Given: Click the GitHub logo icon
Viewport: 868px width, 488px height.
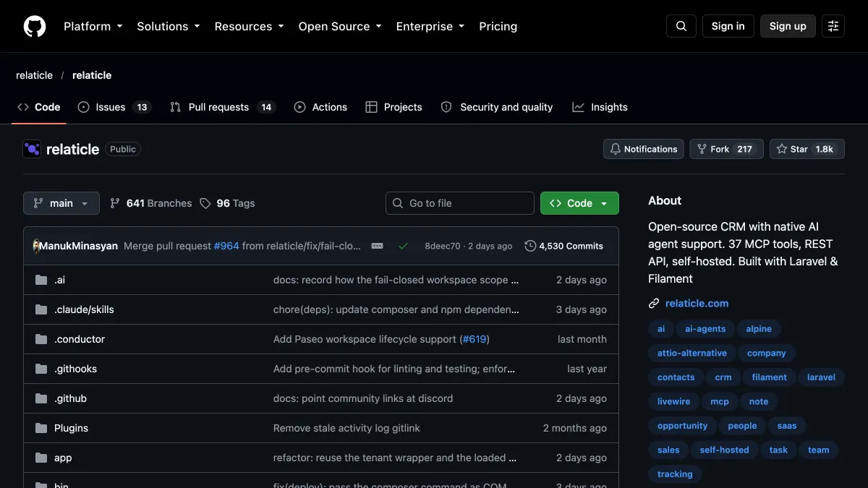Looking at the screenshot, I should tap(35, 26).
